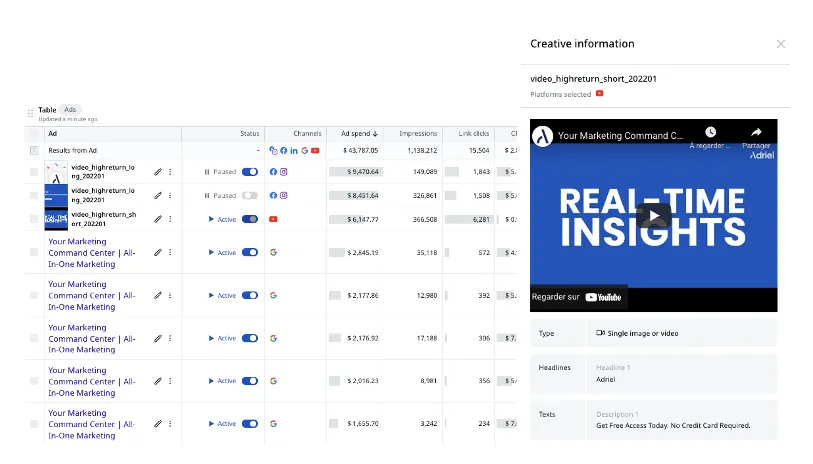Open the Your Marketing Command Center ad spending $1,655.70

point(92,424)
